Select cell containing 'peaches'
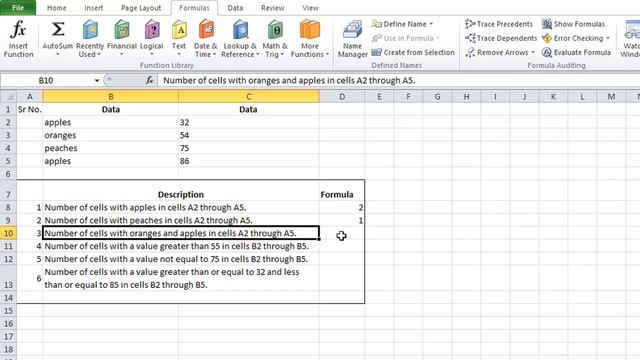The width and height of the screenshot is (640, 360). click(x=111, y=148)
